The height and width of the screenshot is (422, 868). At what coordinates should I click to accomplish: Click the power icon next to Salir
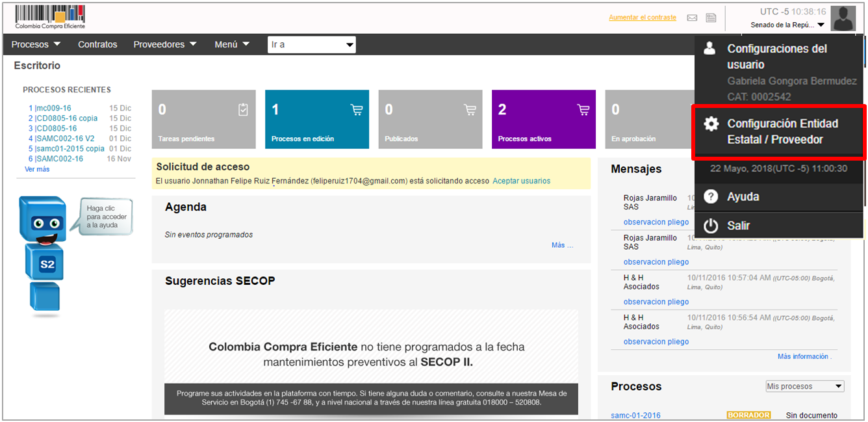711,226
